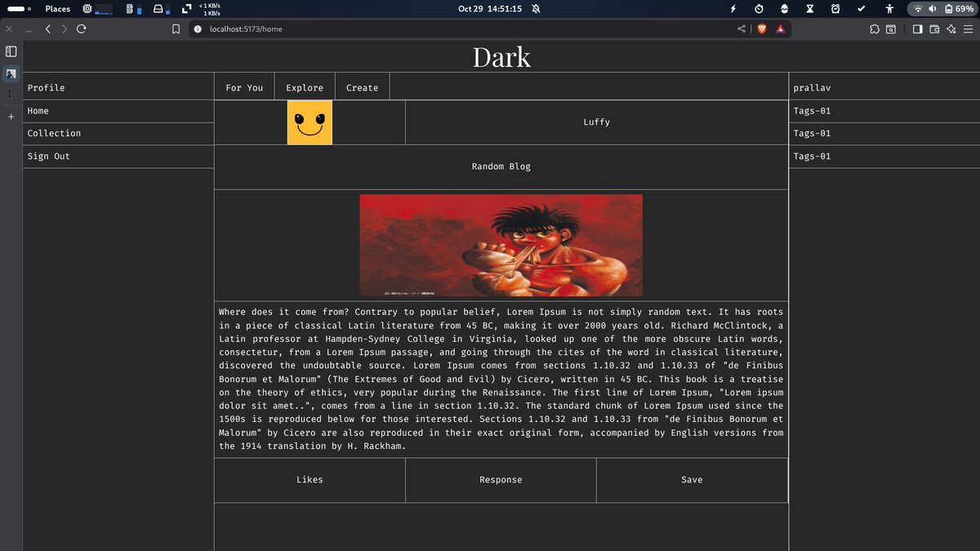Viewport: 980px width, 551px height.
Task: Open the Places menu in the top bar
Action: [57, 9]
